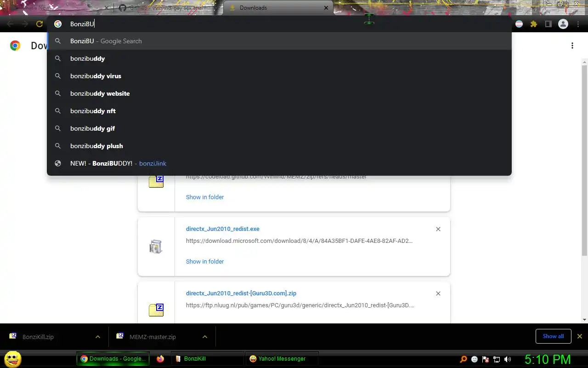This screenshot has height=368, width=588.
Task: Open the Downloads page three-dot menu
Action: click(x=572, y=46)
